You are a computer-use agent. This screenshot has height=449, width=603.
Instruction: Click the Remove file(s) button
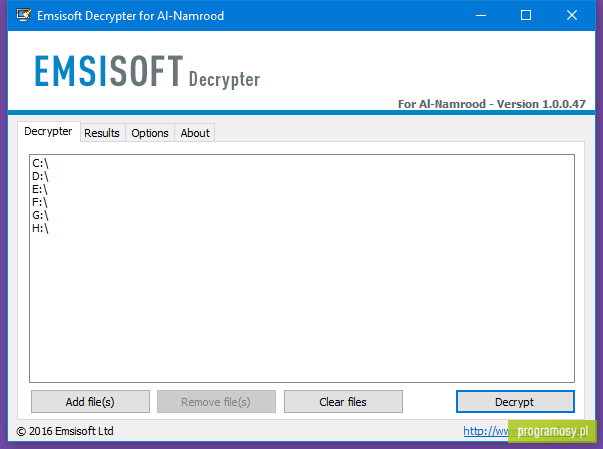(216, 402)
